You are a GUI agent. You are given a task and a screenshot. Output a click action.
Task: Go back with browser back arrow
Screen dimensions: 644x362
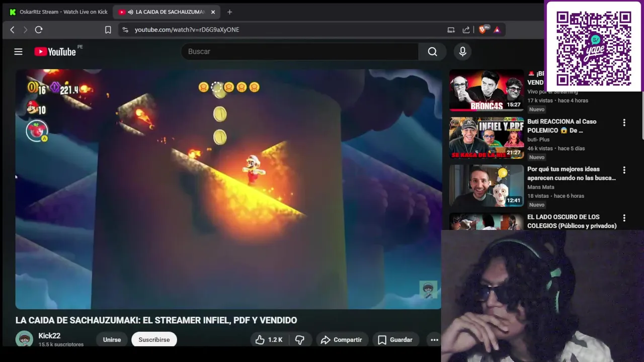(x=13, y=30)
